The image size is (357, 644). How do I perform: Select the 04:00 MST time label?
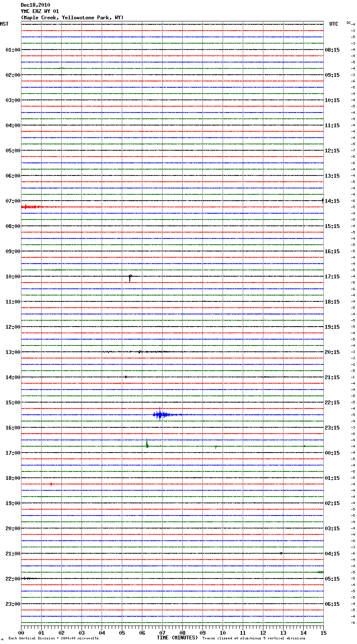pyautogui.click(x=13, y=126)
